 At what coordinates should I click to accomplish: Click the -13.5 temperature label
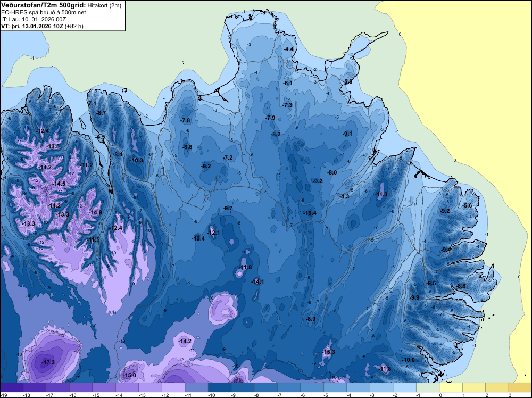tap(53, 146)
